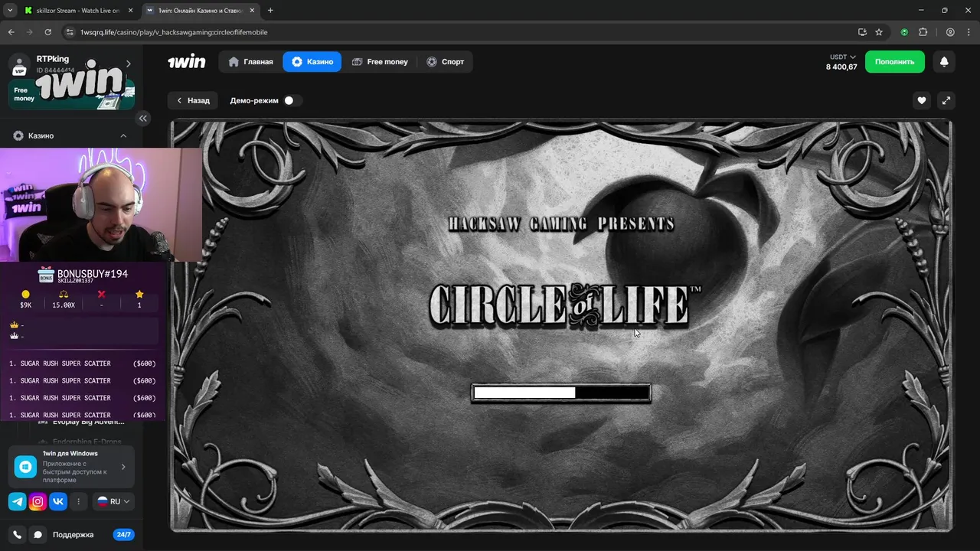Go to Главная tab
The width and height of the screenshot is (980, 551).
[250, 61]
